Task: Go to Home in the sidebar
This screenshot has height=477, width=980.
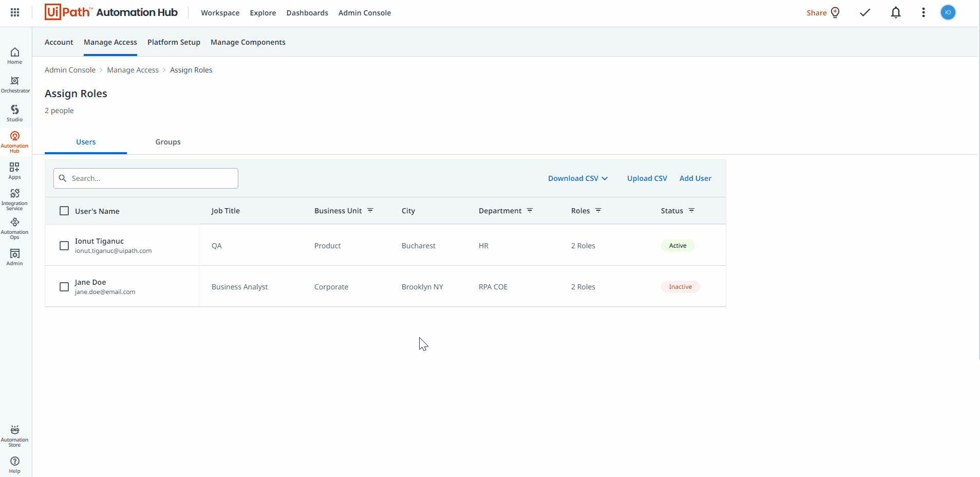Action: tap(15, 56)
